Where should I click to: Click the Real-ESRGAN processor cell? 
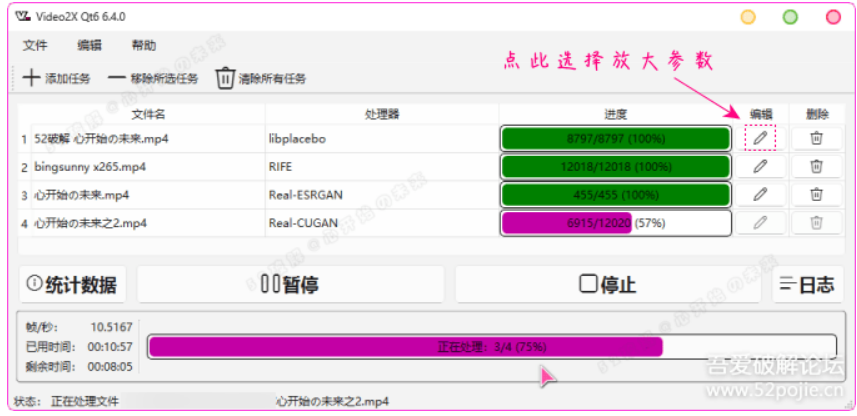(x=381, y=195)
